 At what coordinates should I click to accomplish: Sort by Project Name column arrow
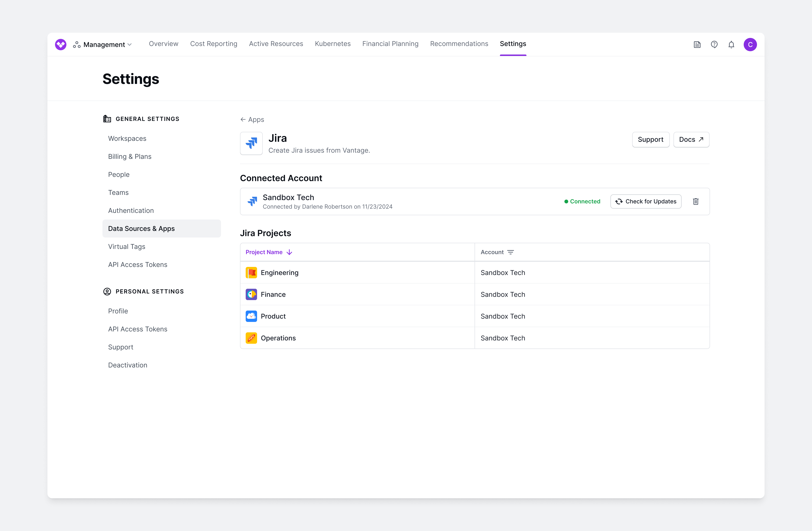coord(289,252)
